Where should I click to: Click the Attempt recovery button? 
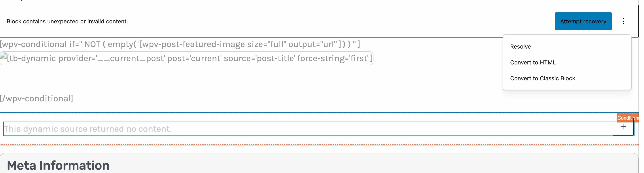tap(583, 21)
